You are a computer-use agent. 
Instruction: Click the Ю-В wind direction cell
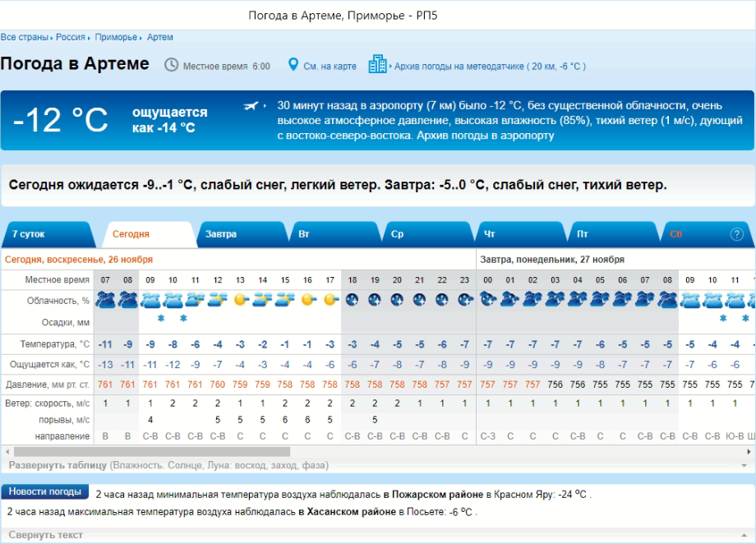[x=735, y=436]
